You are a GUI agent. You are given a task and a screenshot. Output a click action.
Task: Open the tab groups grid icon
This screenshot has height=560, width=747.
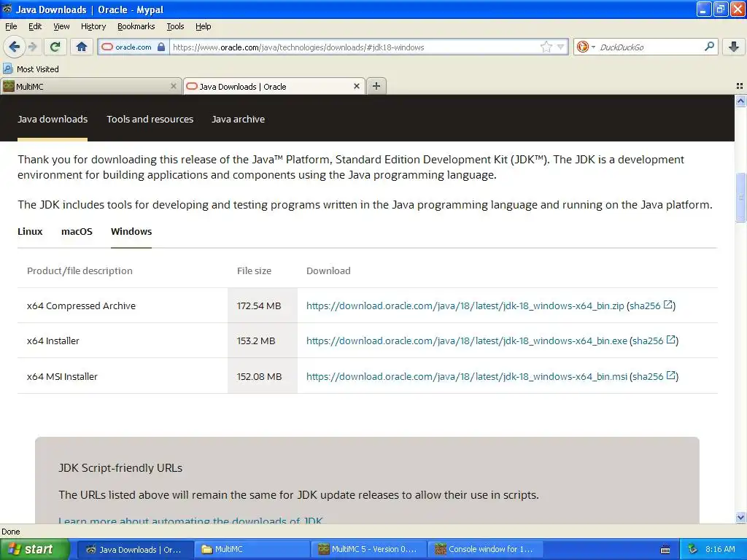740,86
